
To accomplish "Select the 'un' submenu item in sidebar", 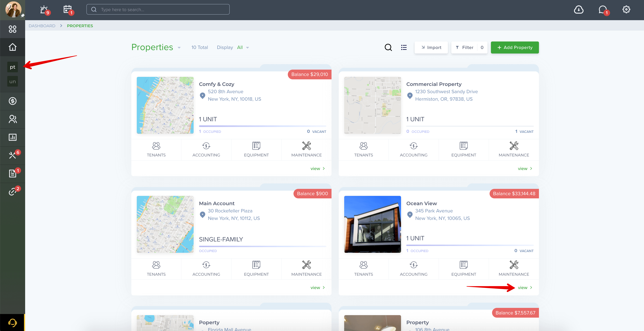I will click(x=12, y=81).
